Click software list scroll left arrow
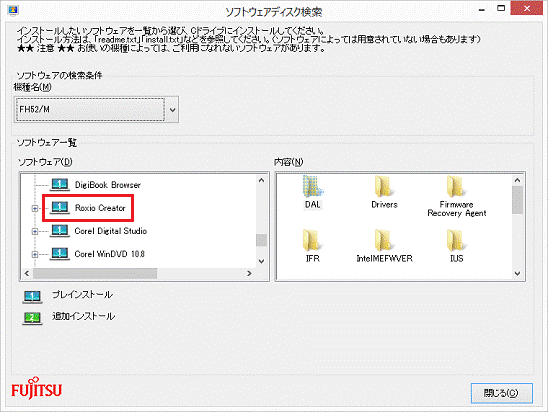 (x=27, y=273)
